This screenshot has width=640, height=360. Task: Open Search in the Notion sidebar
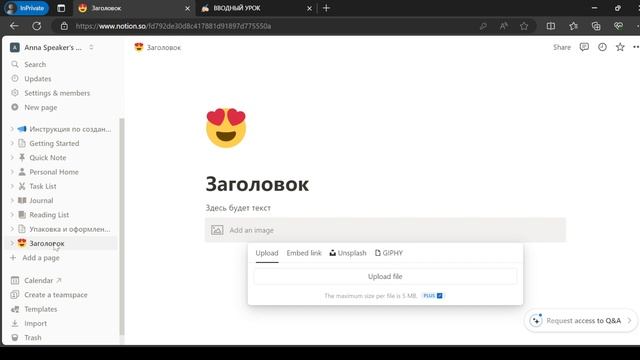point(35,64)
